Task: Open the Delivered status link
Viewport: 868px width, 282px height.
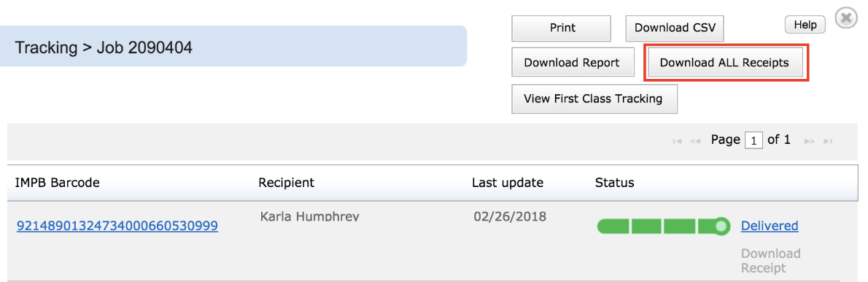Action: [770, 226]
